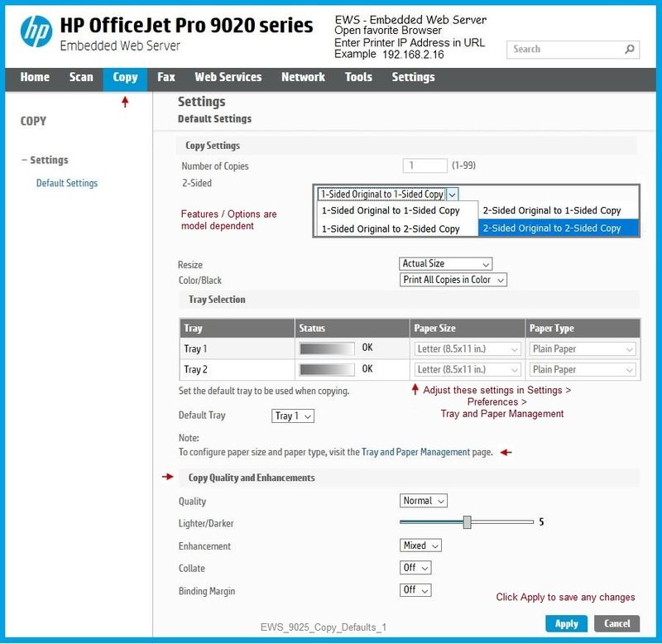Click the Copy Settings section heading

213,146
